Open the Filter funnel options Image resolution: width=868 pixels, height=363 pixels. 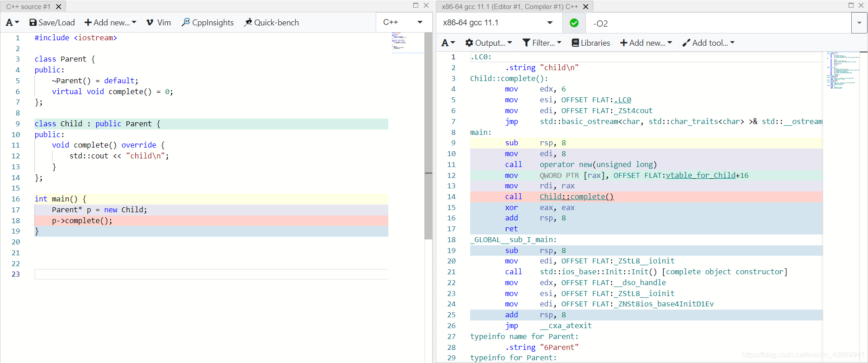[x=542, y=43]
